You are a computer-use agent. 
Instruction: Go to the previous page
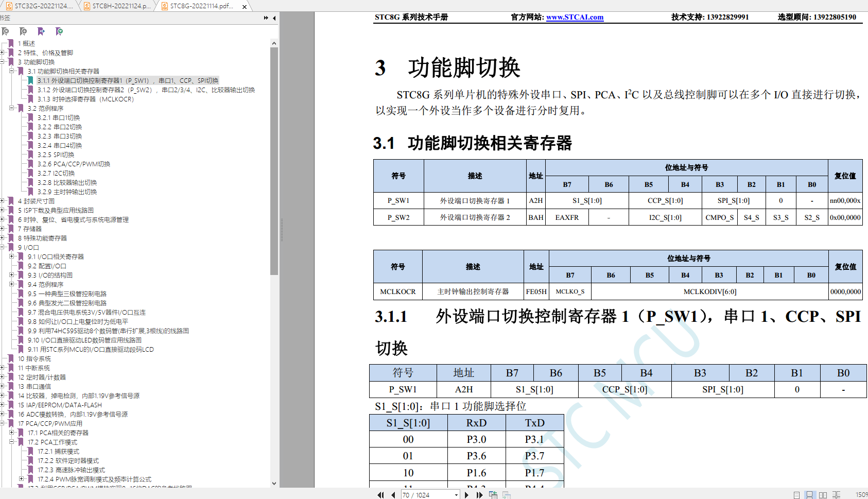393,495
